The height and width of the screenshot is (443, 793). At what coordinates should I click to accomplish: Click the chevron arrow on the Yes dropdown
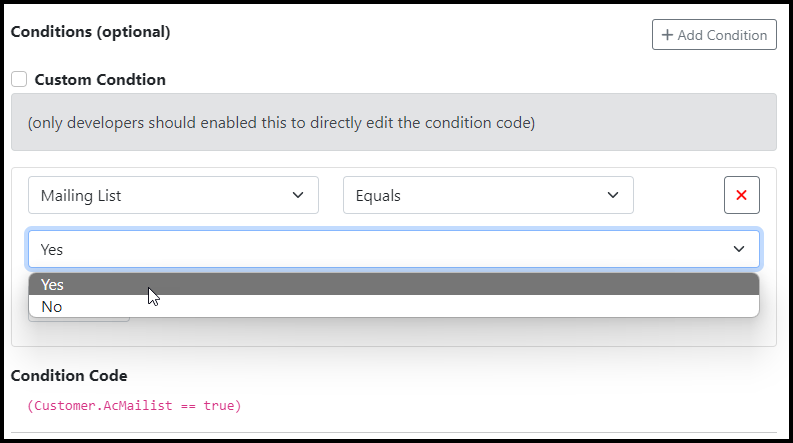coord(739,249)
